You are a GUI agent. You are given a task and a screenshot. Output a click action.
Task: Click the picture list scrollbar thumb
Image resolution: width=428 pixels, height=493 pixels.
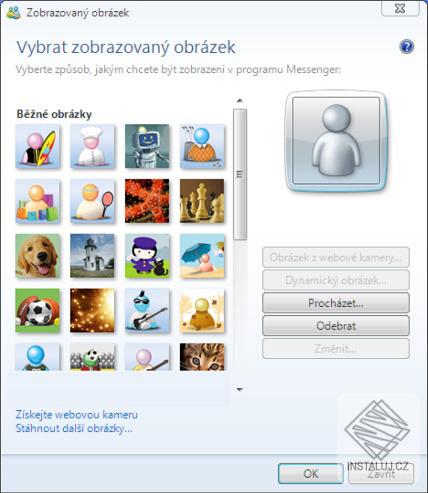240,174
